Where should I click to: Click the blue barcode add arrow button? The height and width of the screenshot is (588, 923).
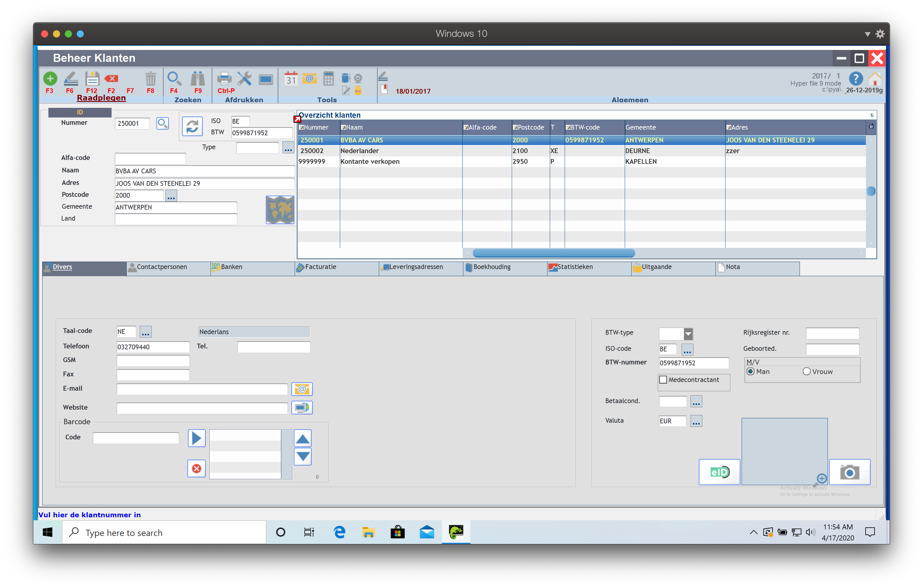(196, 438)
